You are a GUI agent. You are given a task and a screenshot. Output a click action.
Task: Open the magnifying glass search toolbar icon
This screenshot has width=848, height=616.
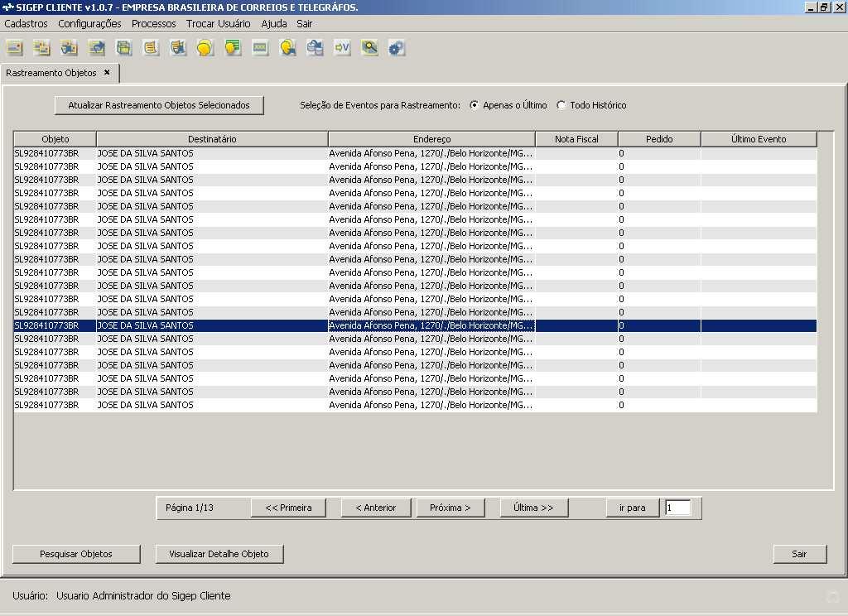[370, 47]
